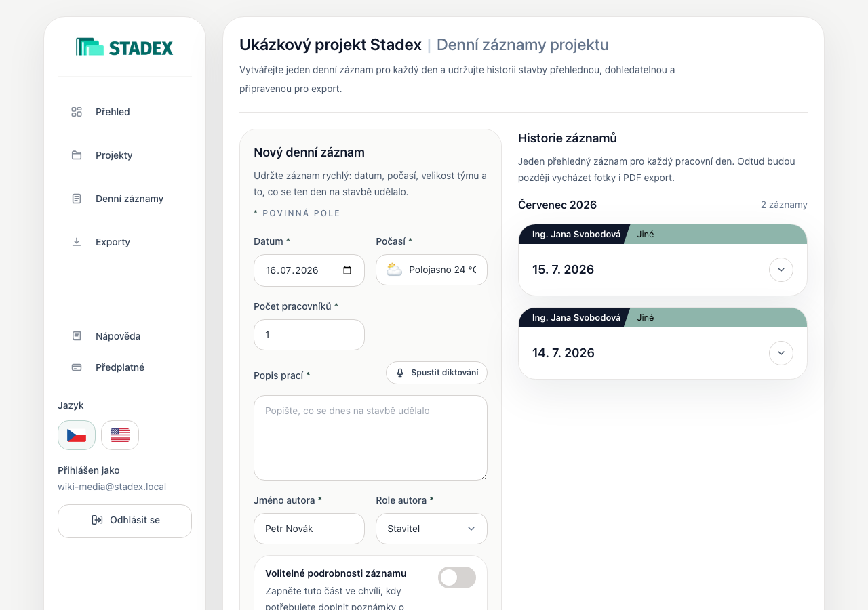Click the Počet pracovníků input field
Image resolution: width=868 pixels, height=610 pixels.
pos(309,335)
